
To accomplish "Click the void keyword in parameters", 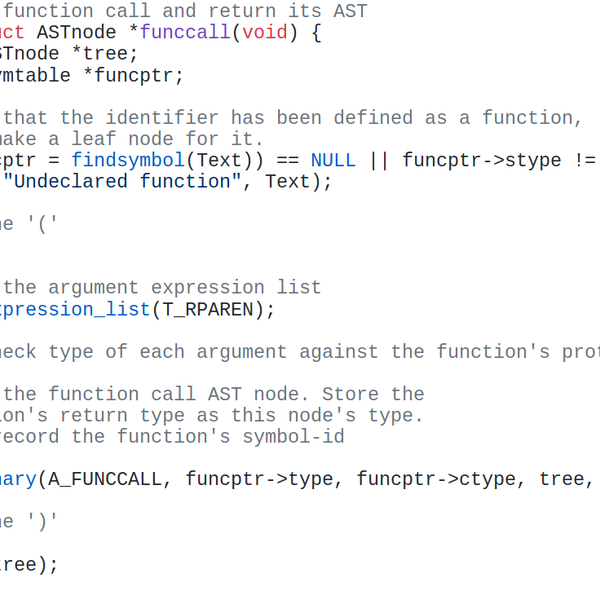I will pyautogui.click(x=265, y=32).
